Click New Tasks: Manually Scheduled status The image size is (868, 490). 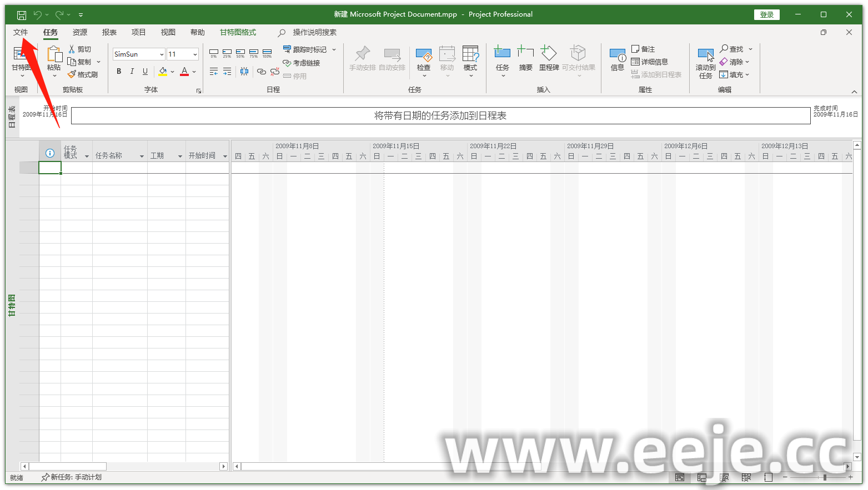tap(71, 477)
